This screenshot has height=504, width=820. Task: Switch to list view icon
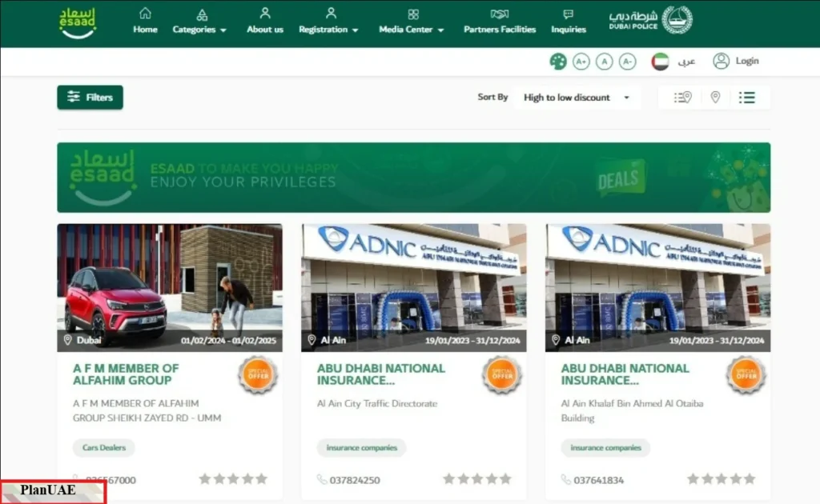click(x=747, y=97)
